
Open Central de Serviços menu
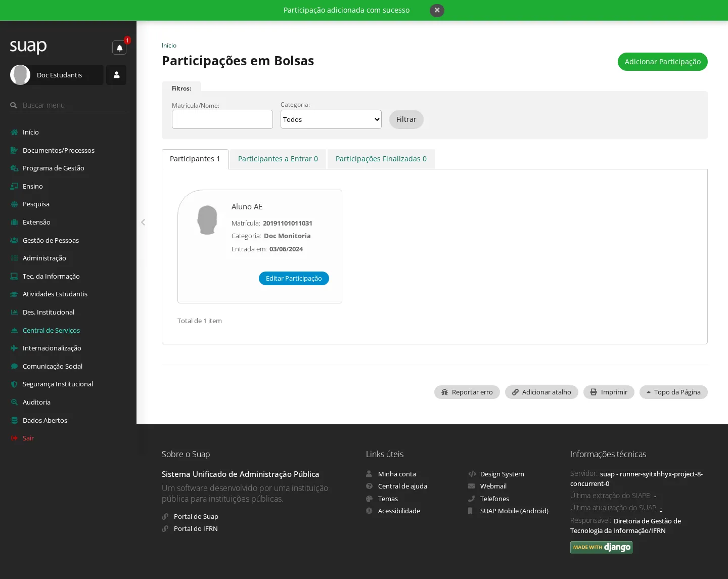click(x=51, y=330)
